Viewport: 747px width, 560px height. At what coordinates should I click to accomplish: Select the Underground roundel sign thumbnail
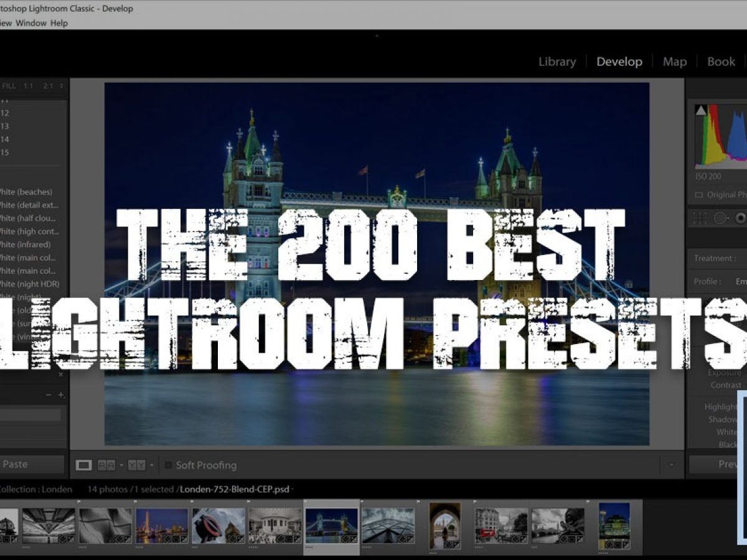pos(218,526)
